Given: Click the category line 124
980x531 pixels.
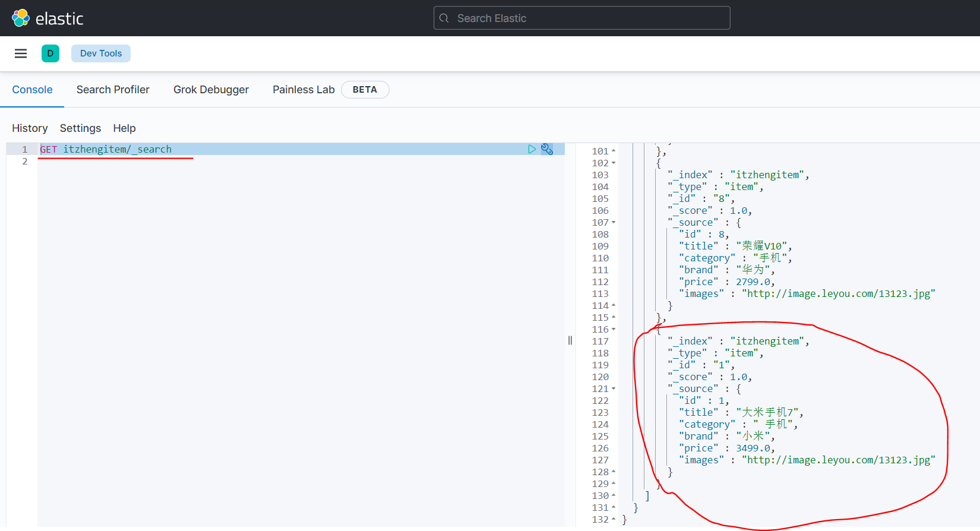Looking at the screenshot, I should 738,424.
